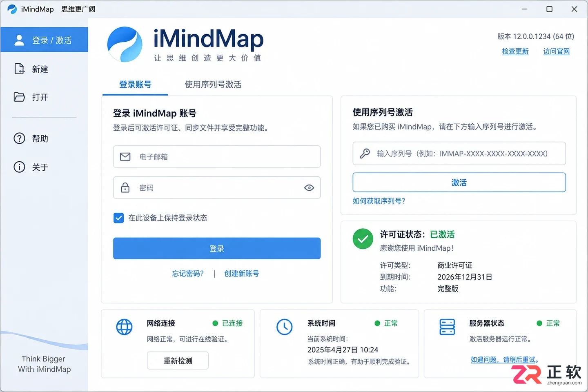Screen dimensions: 588x392
Task: Click the green dot beside 系统时间 正常
Action: pos(377,323)
